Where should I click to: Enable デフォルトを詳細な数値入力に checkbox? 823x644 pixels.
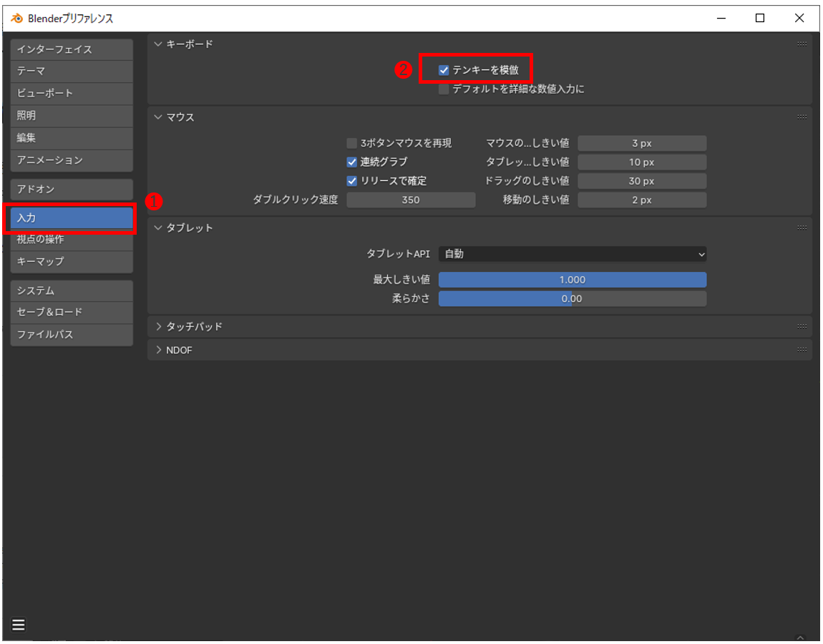tap(444, 89)
